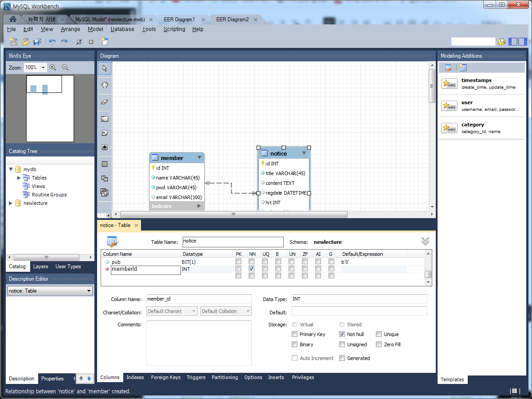Open the Scripting menu

click(x=174, y=29)
